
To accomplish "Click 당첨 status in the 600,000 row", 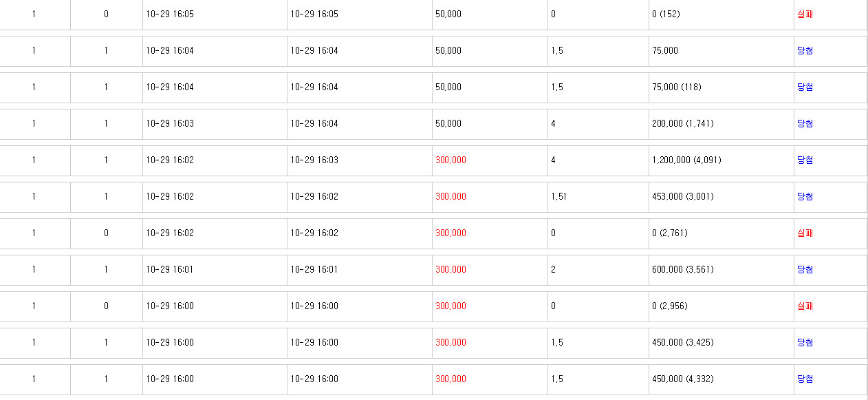I will pos(805,270).
